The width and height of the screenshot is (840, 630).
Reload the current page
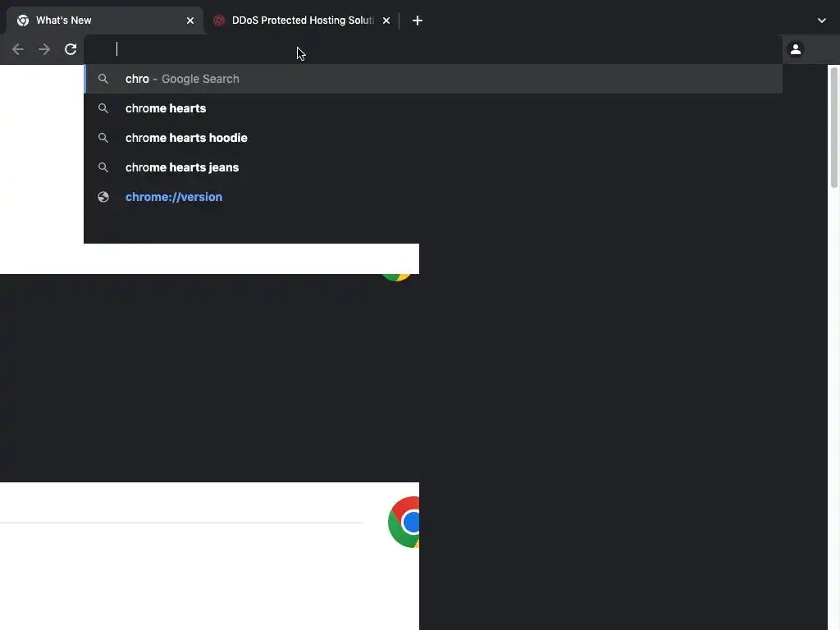tap(71, 49)
